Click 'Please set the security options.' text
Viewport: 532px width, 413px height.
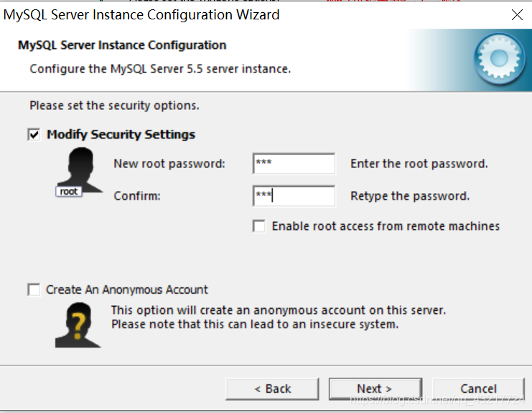114,106
